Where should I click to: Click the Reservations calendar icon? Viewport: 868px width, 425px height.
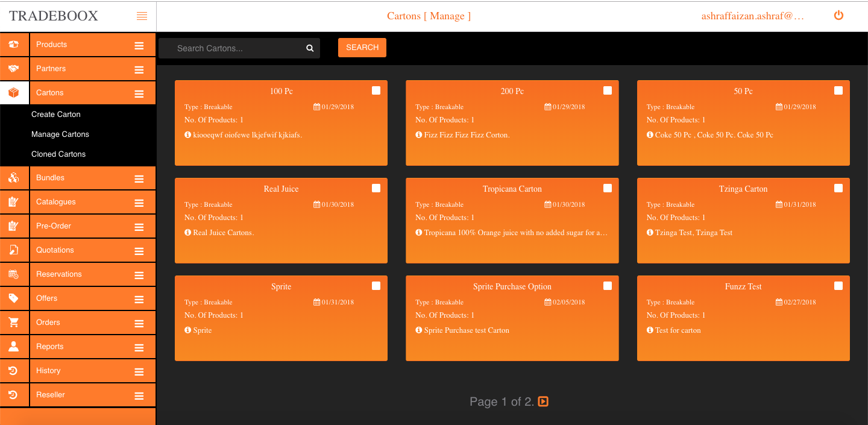point(14,274)
